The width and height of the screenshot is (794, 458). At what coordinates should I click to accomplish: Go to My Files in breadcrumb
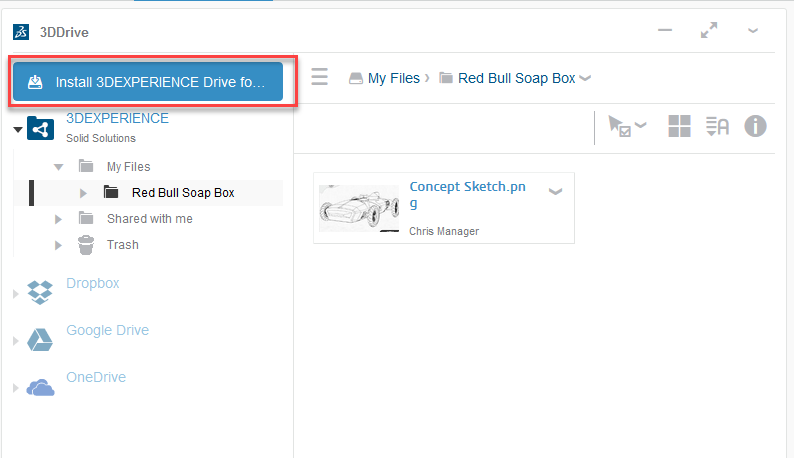pyautogui.click(x=393, y=78)
